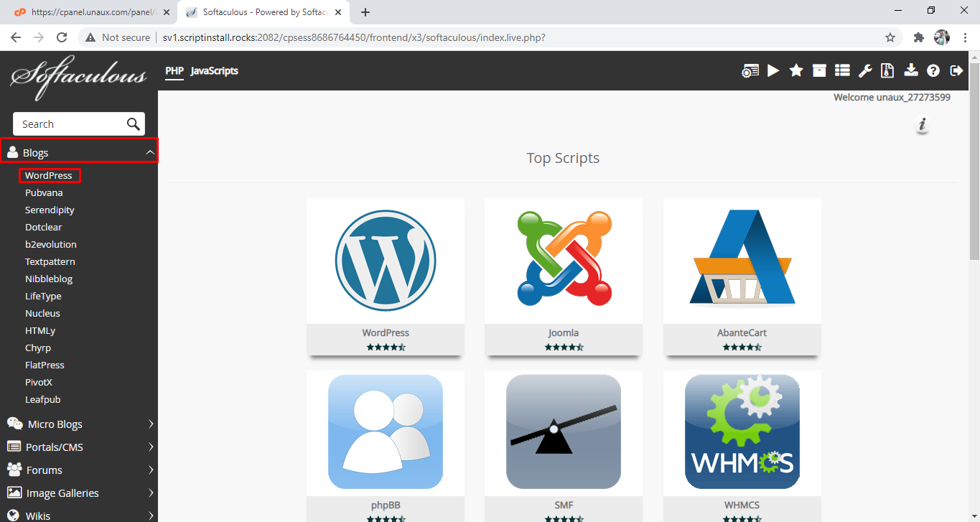Select b2evolution in the Blogs list
Viewport: 980px width, 522px height.
51,244
